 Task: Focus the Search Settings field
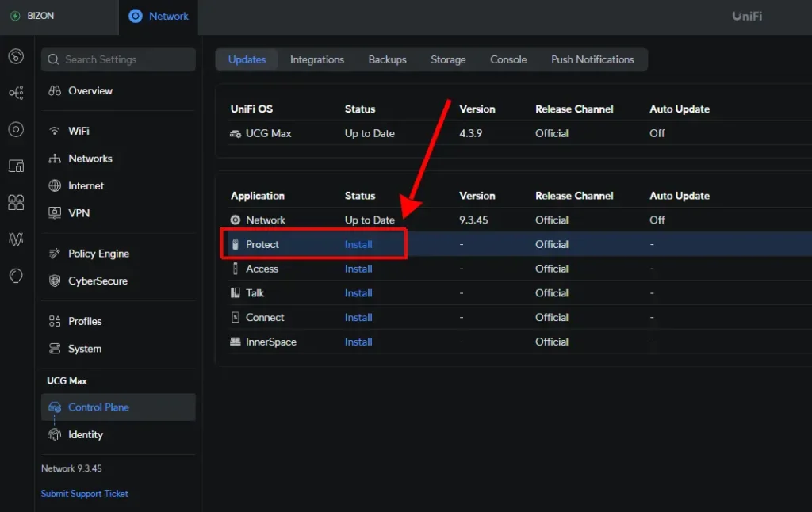119,59
